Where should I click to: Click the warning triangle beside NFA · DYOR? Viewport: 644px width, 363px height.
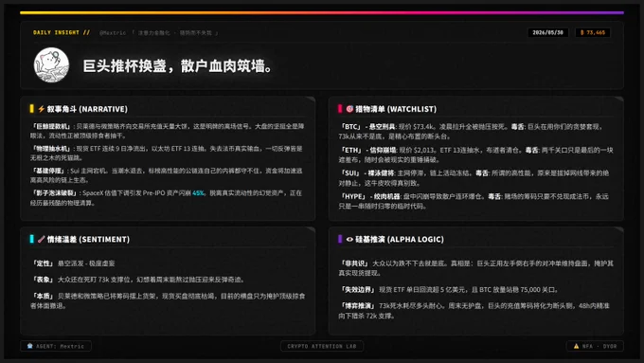click(576, 346)
